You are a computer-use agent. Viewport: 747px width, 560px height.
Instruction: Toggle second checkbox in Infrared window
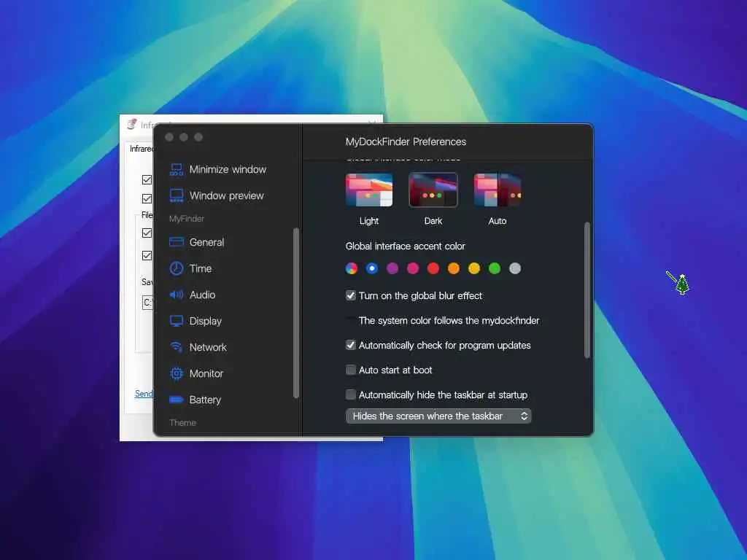pyautogui.click(x=147, y=198)
